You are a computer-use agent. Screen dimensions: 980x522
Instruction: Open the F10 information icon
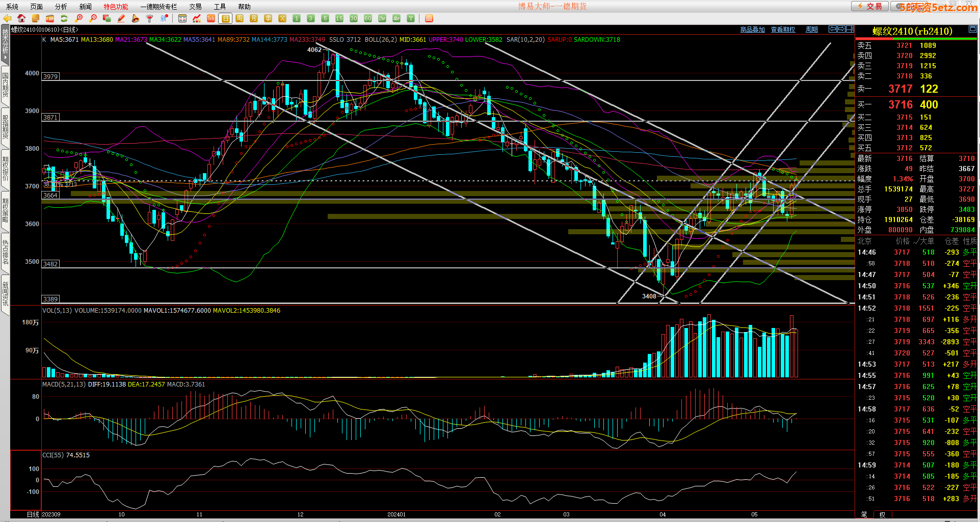click(50, 18)
